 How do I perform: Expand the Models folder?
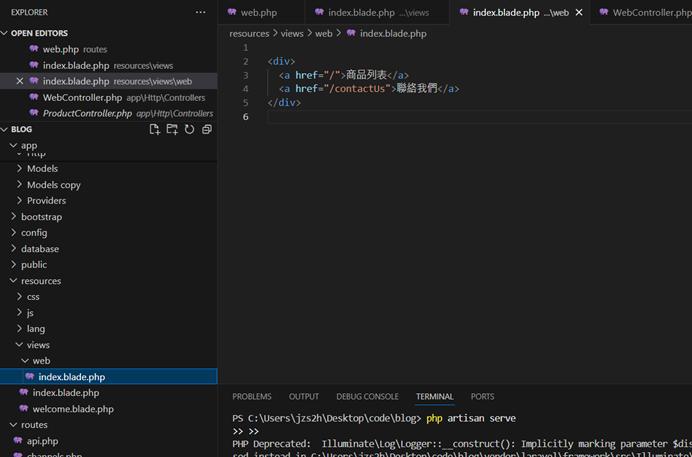point(19,169)
